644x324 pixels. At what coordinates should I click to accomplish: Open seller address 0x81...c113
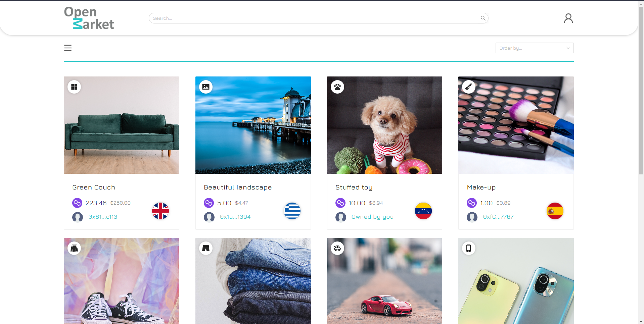[103, 217]
